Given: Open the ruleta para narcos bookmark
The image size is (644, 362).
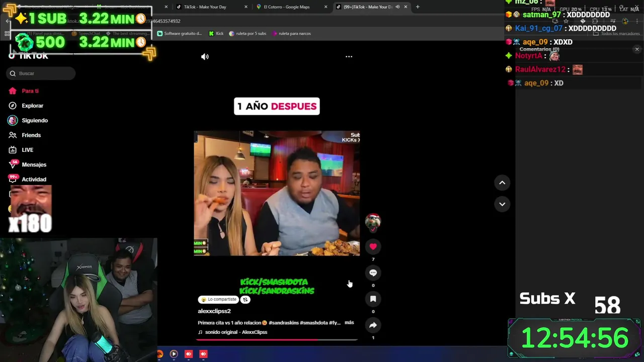Looking at the screenshot, I should (x=291, y=34).
